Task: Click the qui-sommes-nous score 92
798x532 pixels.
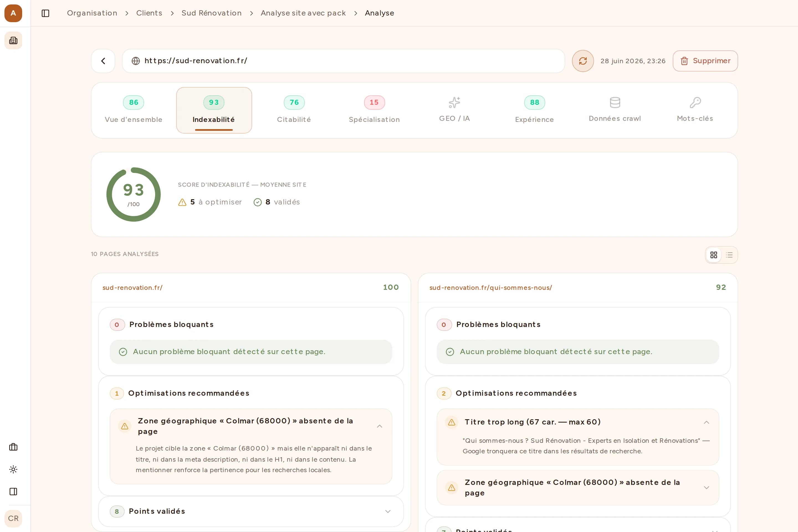Action: pyautogui.click(x=721, y=287)
